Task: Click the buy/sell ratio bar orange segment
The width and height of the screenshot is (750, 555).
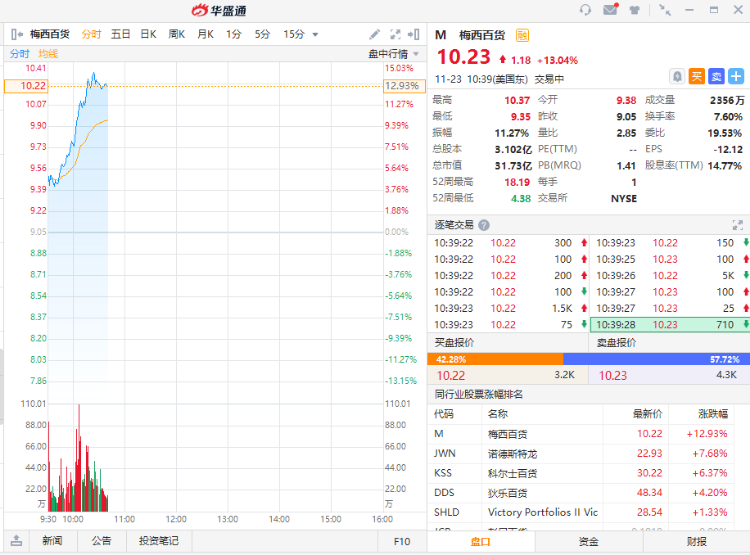Action: [495, 359]
